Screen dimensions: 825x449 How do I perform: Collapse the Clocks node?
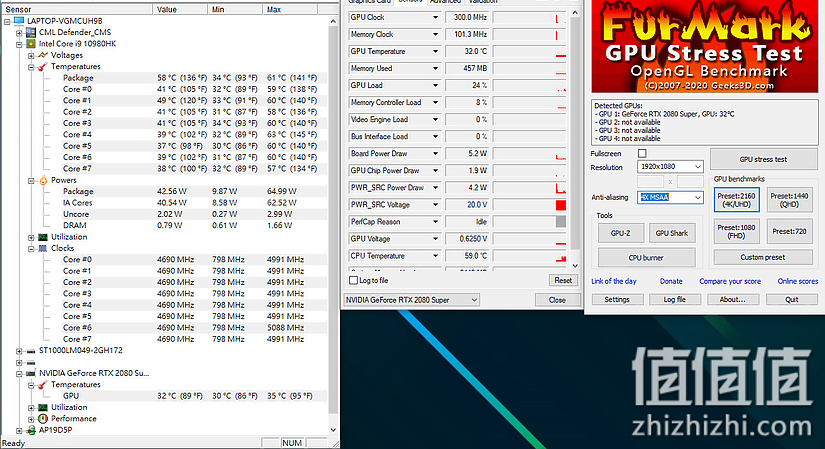(x=31, y=248)
